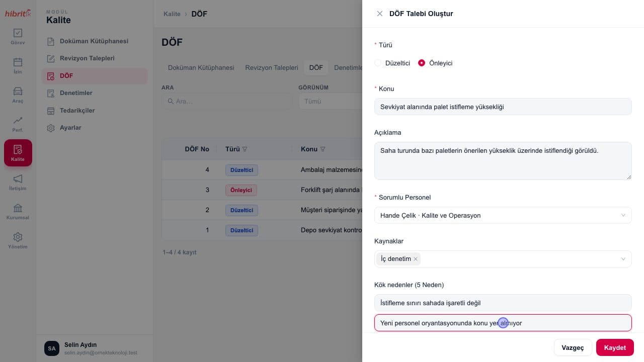Open the İletişim megaphone module
The image size is (644, 362).
click(x=18, y=183)
